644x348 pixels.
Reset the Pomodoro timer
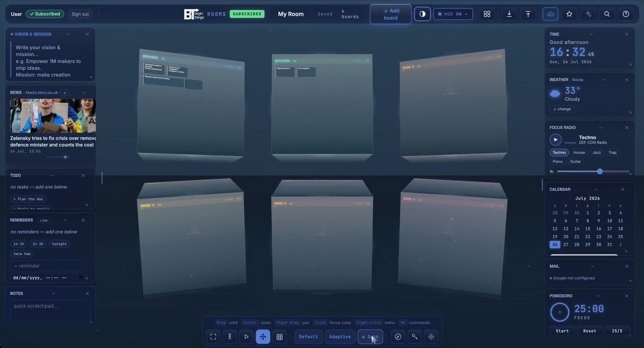tap(590, 331)
